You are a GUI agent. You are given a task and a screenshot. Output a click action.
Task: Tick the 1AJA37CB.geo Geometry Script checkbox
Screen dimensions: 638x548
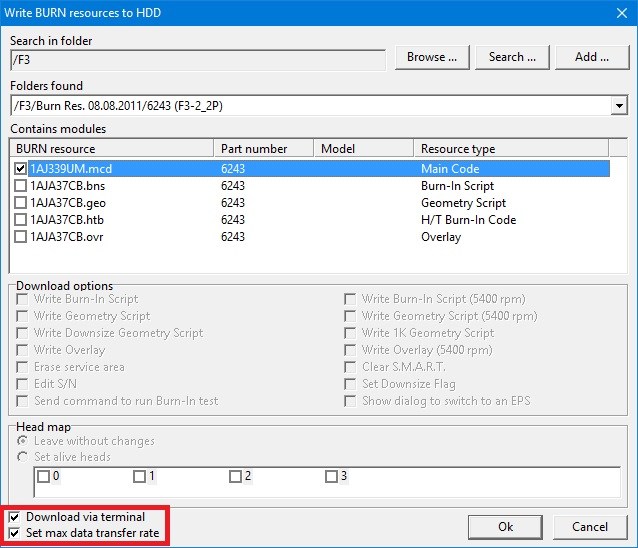[x=21, y=203]
